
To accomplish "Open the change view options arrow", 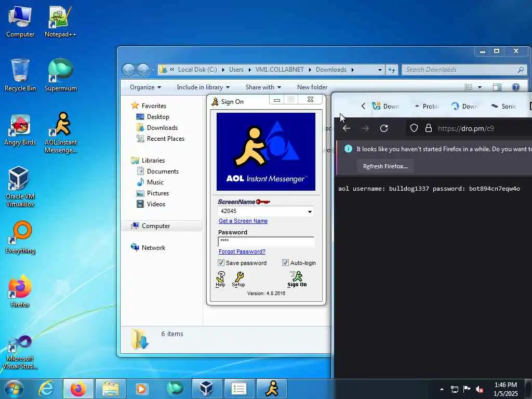I will coord(480,87).
